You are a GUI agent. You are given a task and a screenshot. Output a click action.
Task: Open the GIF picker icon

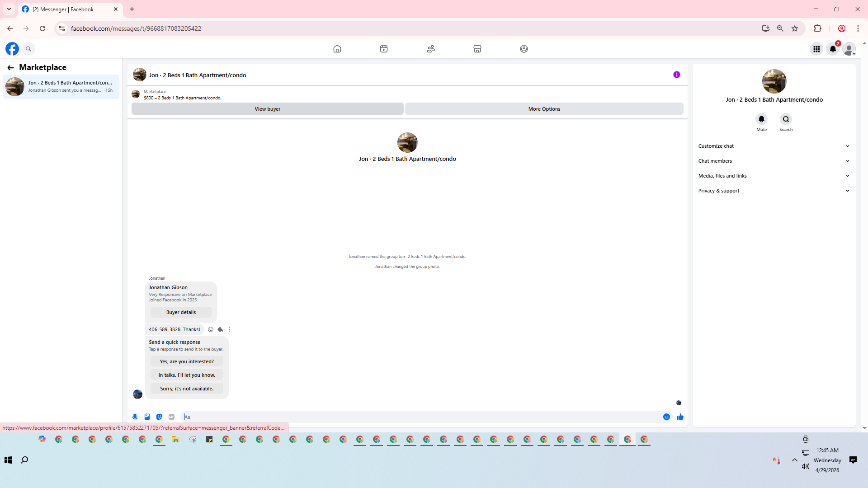point(171,417)
